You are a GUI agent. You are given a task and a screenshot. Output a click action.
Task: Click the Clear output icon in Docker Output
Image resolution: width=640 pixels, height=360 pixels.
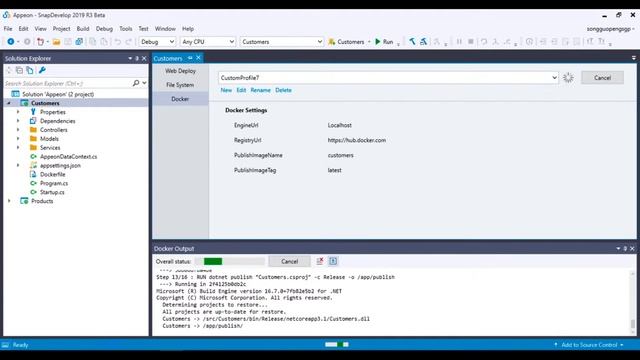pyautogui.click(x=320, y=261)
